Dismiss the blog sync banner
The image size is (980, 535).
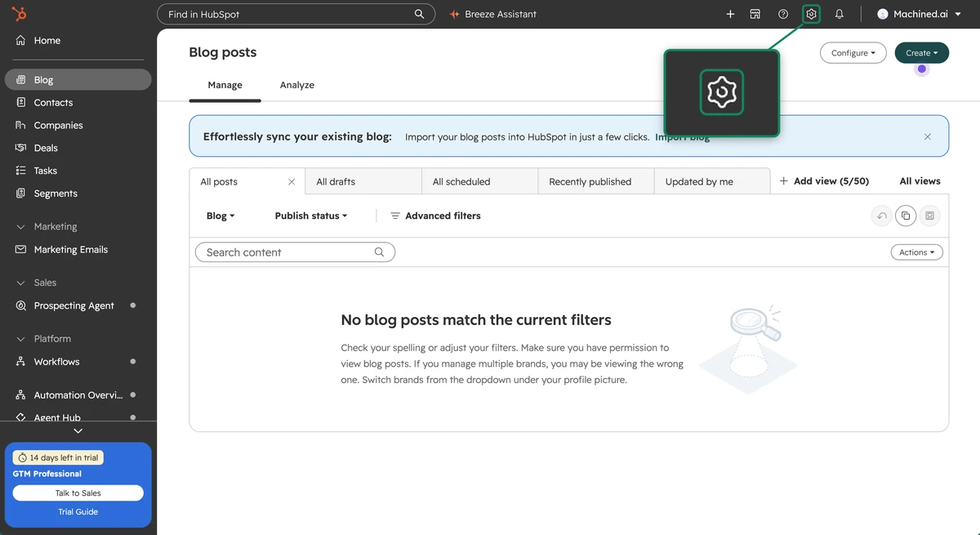pos(927,136)
